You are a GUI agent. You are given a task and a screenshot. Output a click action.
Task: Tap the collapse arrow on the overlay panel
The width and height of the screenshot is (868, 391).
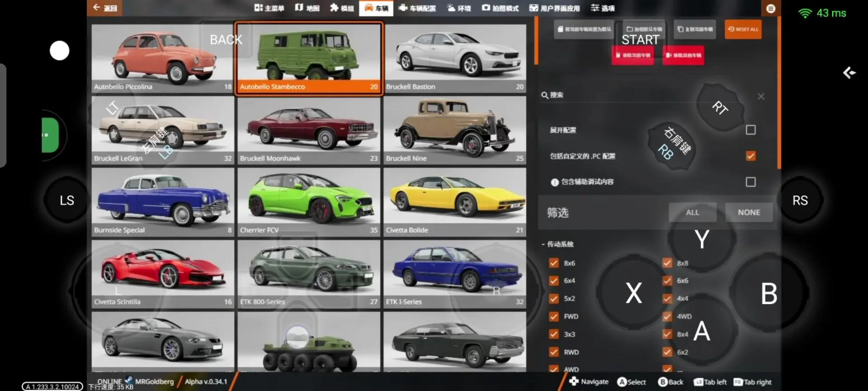(849, 73)
